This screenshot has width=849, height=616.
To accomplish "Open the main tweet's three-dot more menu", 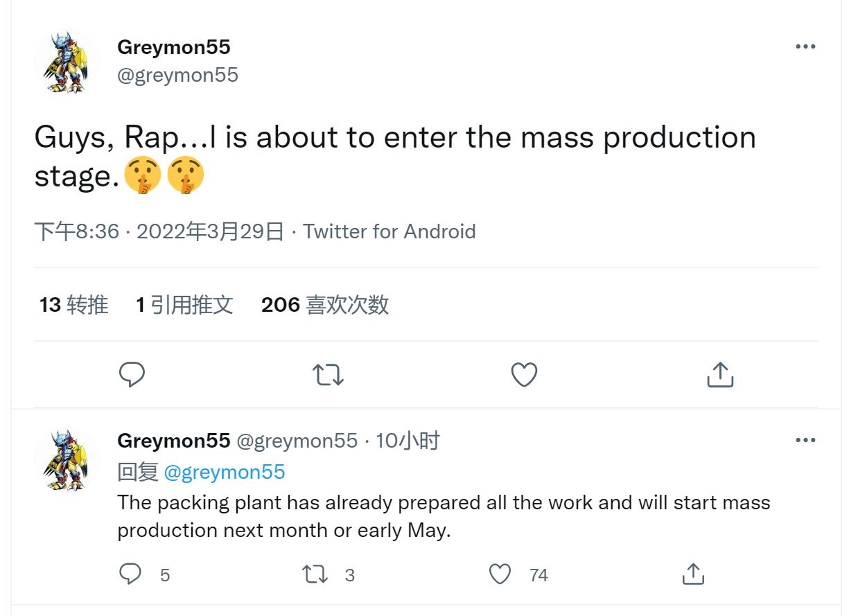I will (x=805, y=46).
